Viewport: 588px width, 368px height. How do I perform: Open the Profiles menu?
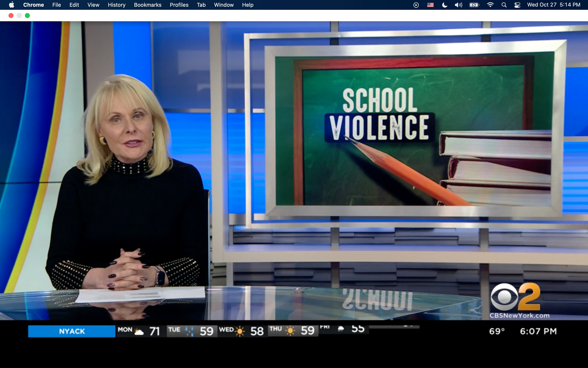click(x=179, y=5)
